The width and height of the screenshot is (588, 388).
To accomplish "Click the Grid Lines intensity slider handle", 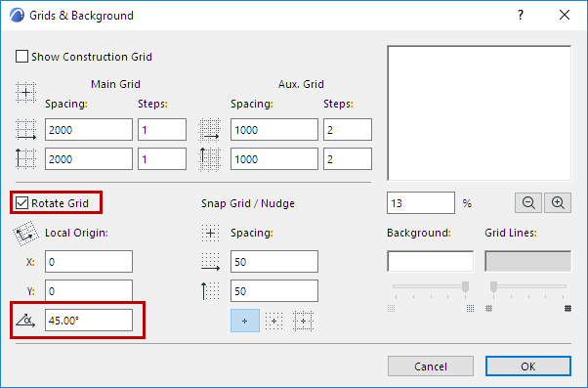I will (x=493, y=287).
